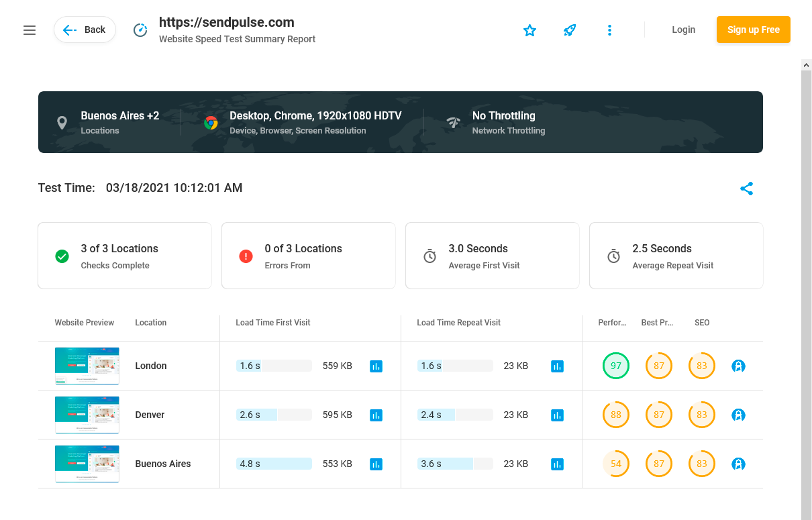Open Denver first visit chart icon
The image size is (812, 520).
[376, 415]
